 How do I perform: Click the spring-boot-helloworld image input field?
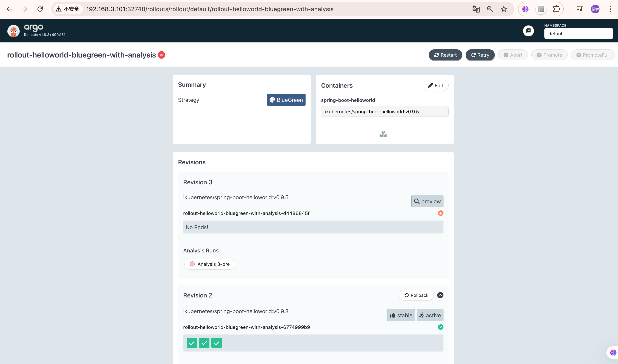[x=384, y=112]
